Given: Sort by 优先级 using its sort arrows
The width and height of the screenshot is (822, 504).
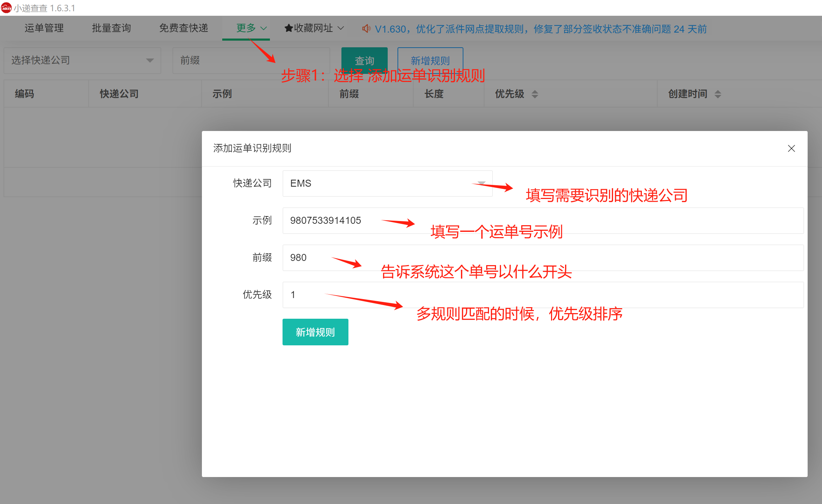Looking at the screenshot, I should pos(535,94).
